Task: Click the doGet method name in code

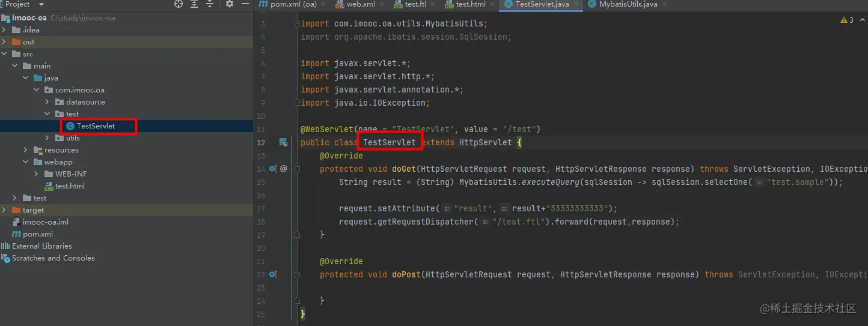Action: coord(404,169)
